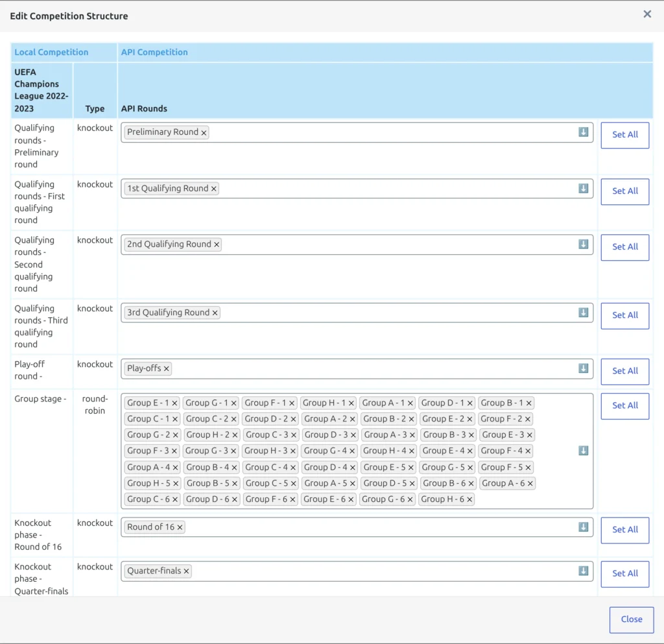Open dropdown arrow for 2nd Qualifying Round row
664x644 pixels.
(x=583, y=244)
